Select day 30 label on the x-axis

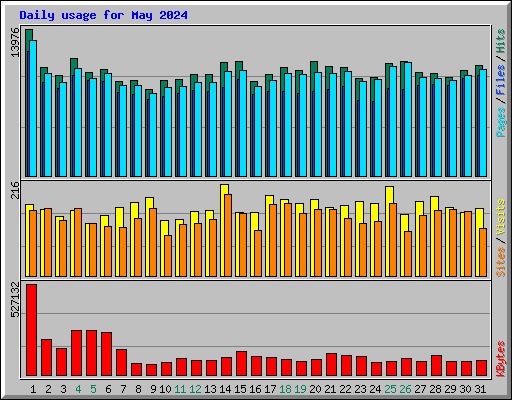pos(465,389)
